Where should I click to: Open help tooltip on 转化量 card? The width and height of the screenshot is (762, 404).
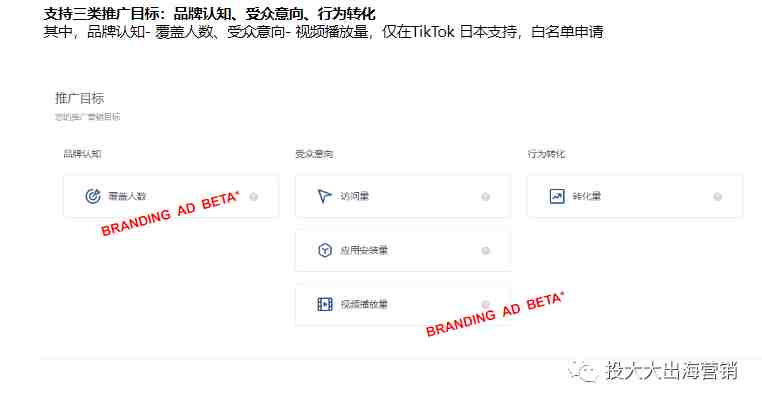tap(717, 196)
